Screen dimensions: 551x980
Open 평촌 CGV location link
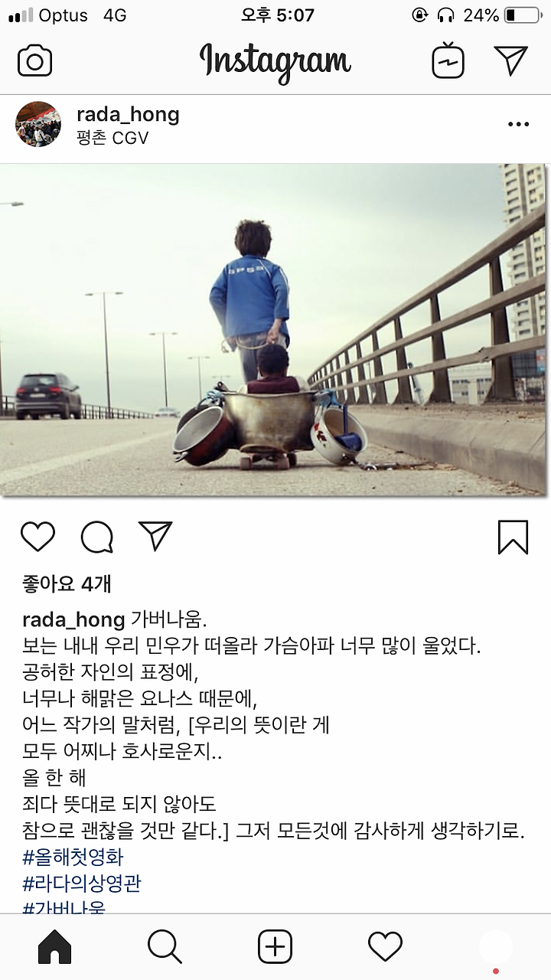[x=112, y=139]
